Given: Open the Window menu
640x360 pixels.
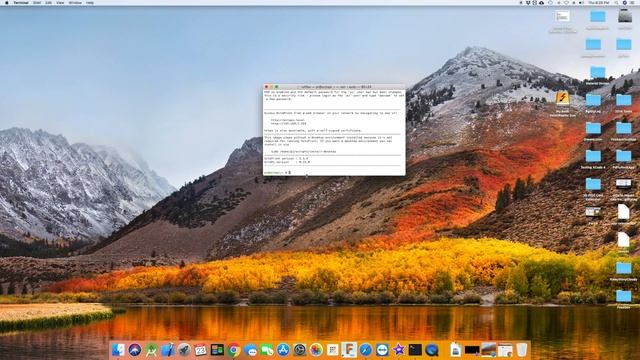Looking at the screenshot, I should click(x=75, y=2).
